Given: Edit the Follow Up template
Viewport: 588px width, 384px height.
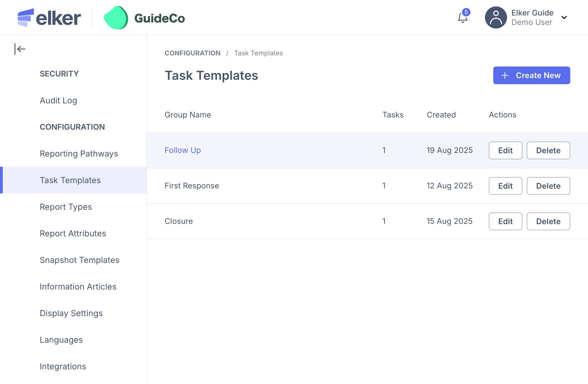Looking at the screenshot, I should (505, 150).
